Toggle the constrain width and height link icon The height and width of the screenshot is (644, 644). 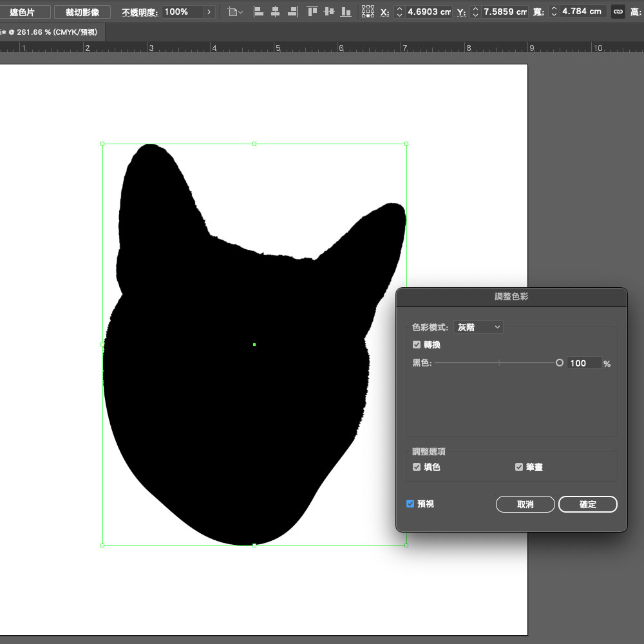618,12
